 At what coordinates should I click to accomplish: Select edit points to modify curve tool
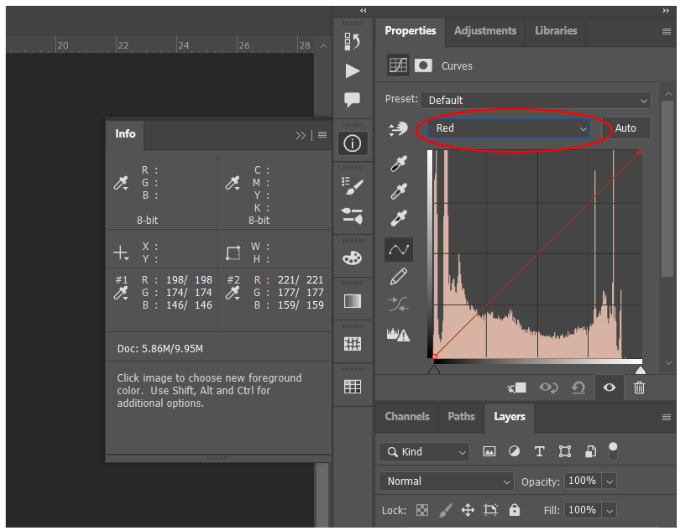click(x=398, y=250)
